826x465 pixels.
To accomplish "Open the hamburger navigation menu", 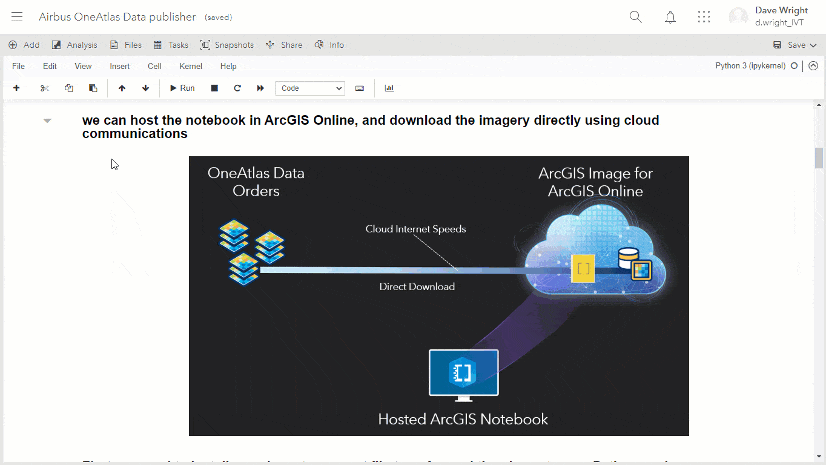I will click(17, 16).
